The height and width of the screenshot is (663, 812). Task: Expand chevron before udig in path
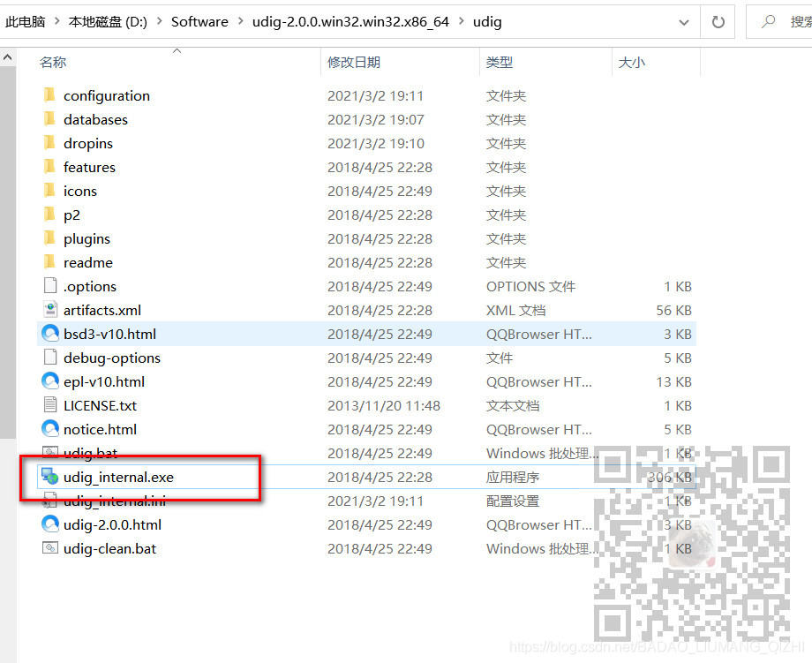tap(461, 22)
